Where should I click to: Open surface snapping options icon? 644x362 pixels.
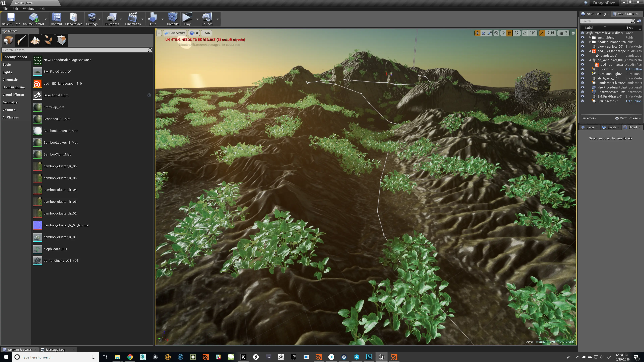[503, 33]
